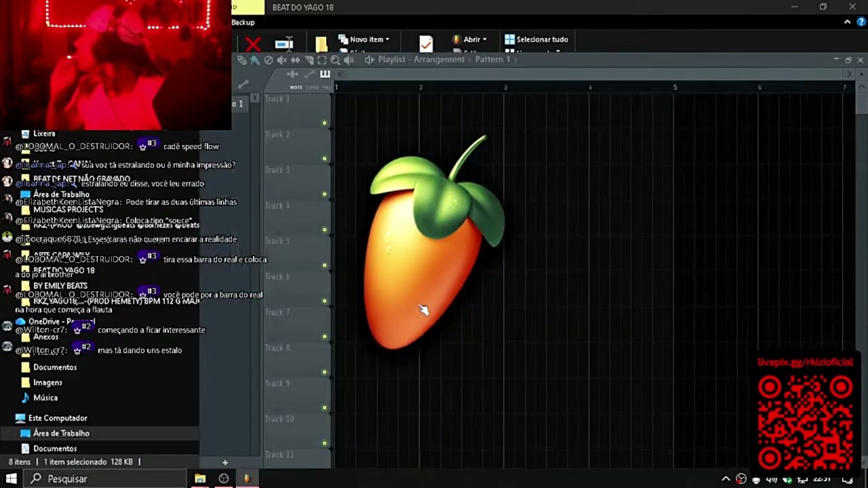Click bar 5 marker on playlist timeline
This screenshot has width=868, height=488.
(675, 87)
